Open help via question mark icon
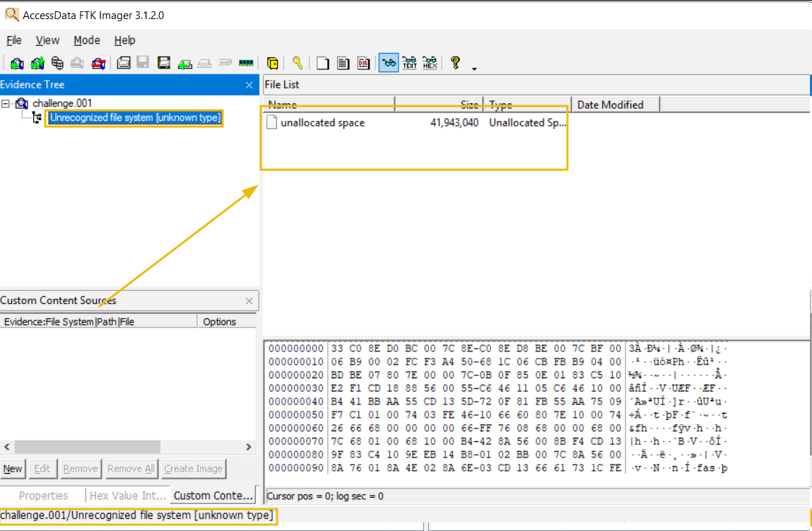 [455, 63]
